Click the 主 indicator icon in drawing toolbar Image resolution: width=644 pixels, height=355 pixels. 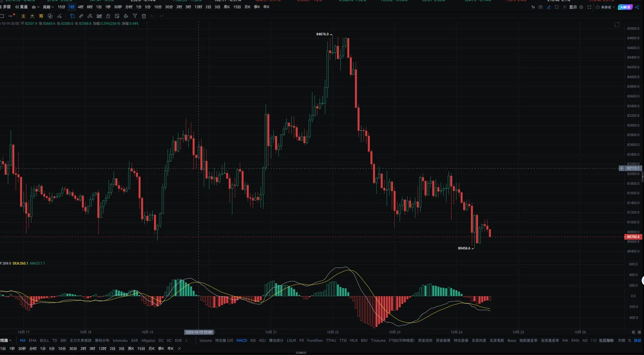click(23, 16)
